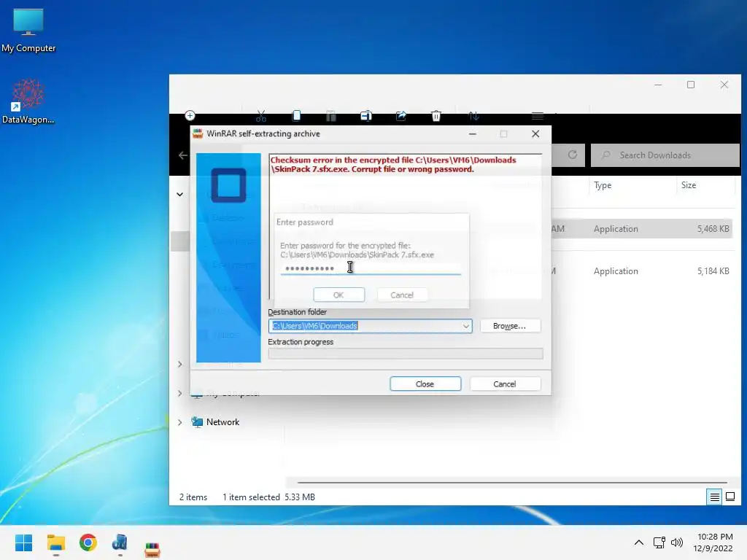Click Cancel in the Enter password dialog
The image size is (747, 560).
pos(402,295)
